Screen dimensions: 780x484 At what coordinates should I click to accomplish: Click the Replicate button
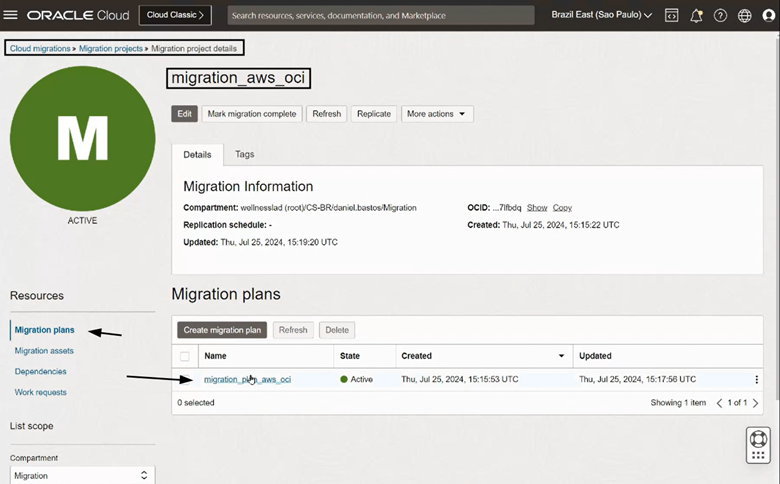click(374, 114)
